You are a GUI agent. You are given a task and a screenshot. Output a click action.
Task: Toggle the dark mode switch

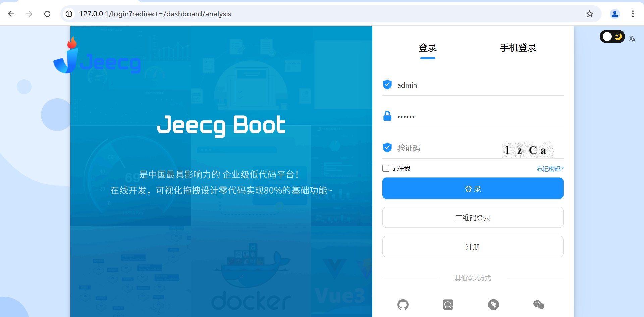(x=612, y=36)
